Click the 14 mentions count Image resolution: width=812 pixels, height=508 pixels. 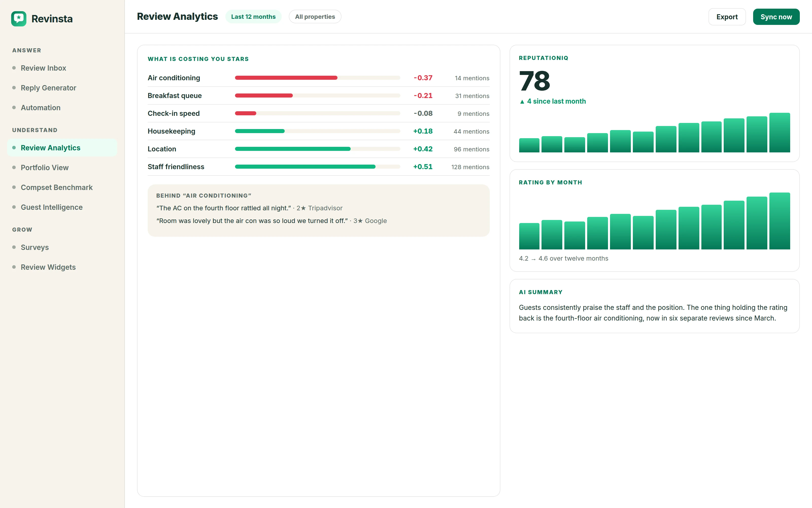(x=472, y=78)
